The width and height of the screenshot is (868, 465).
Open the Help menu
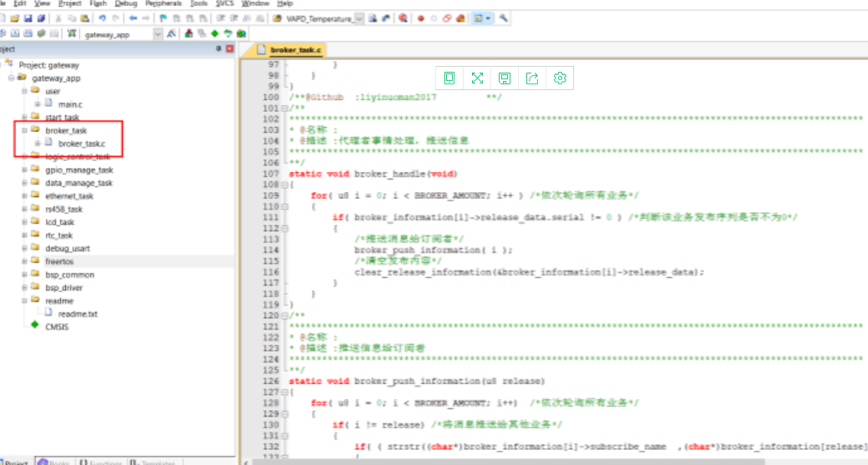(x=285, y=3)
